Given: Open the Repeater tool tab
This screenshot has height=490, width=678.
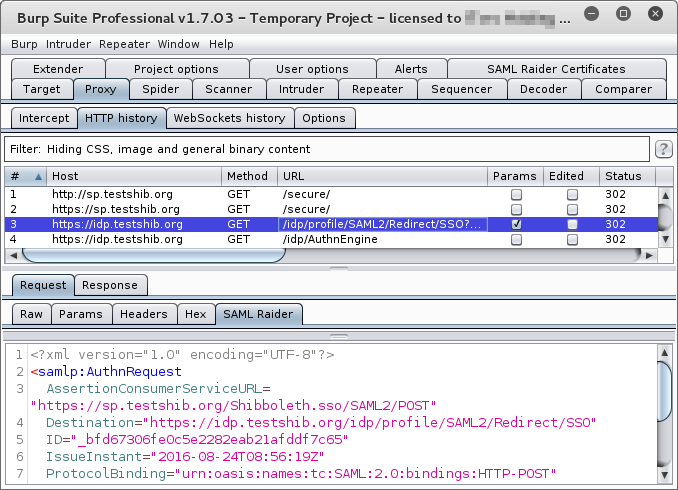Looking at the screenshot, I should [x=377, y=89].
